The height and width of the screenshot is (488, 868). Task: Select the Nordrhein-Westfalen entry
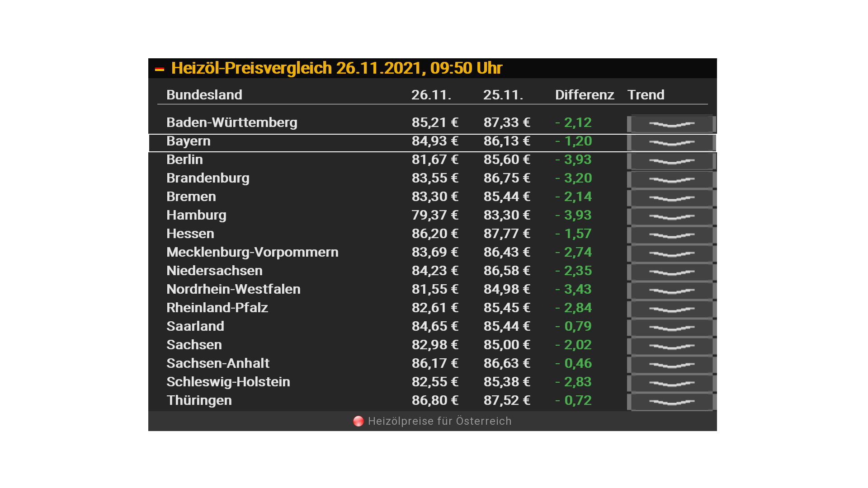coord(233,289)
